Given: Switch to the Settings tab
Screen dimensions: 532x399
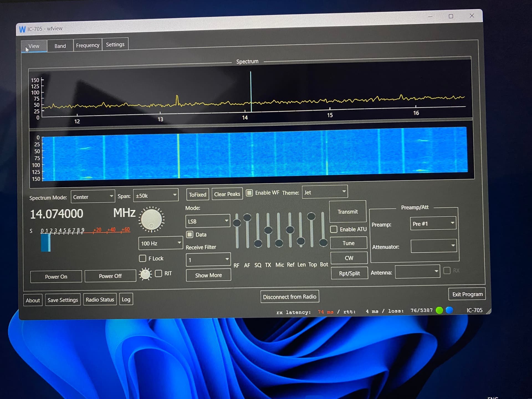Looking at the screenshot, I should point(115,44).
